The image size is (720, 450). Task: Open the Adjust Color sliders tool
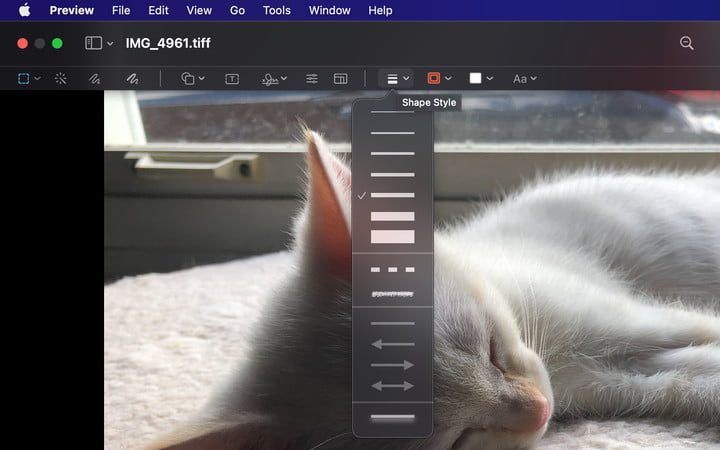tap(312, 78)
